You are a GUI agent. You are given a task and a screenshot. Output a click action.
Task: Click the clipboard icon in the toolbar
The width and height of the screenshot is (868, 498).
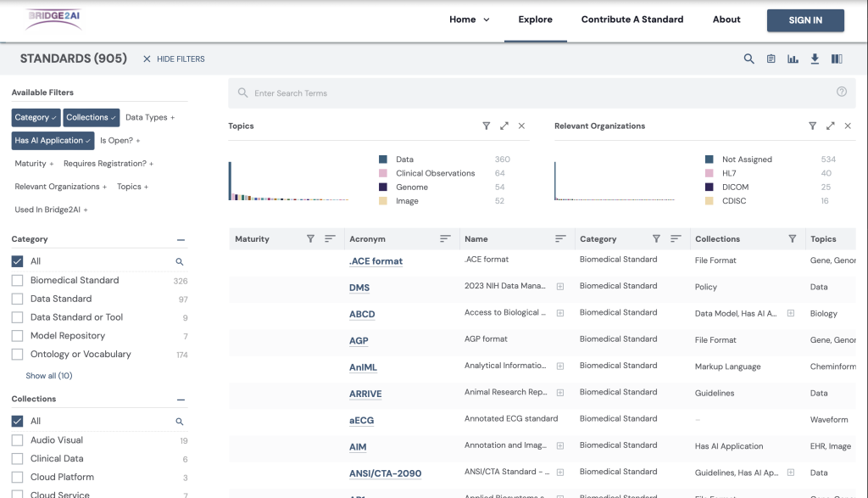771,59
